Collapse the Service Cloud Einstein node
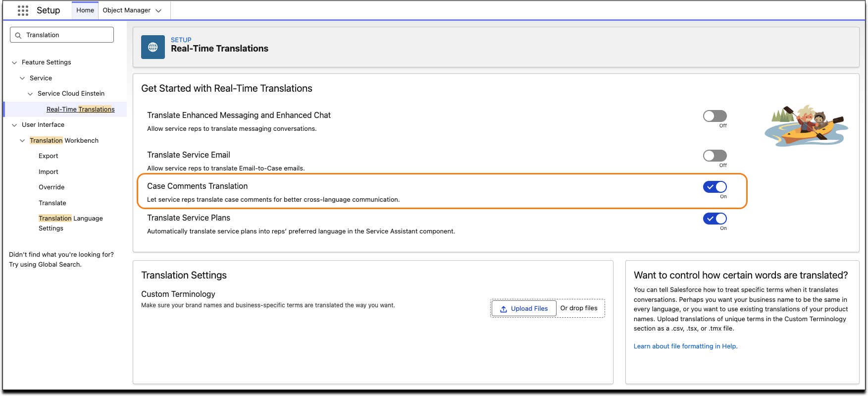Screen dimensions: 868x396 [x=30, y=94]
